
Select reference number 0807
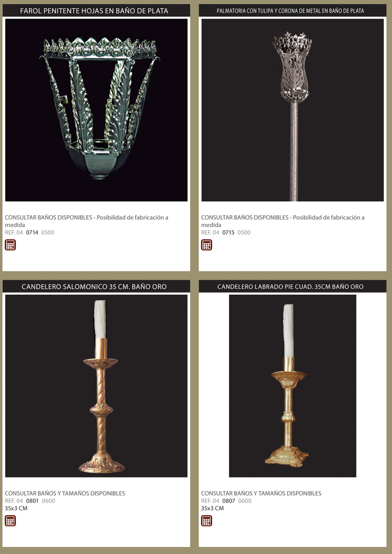[229, 501]
